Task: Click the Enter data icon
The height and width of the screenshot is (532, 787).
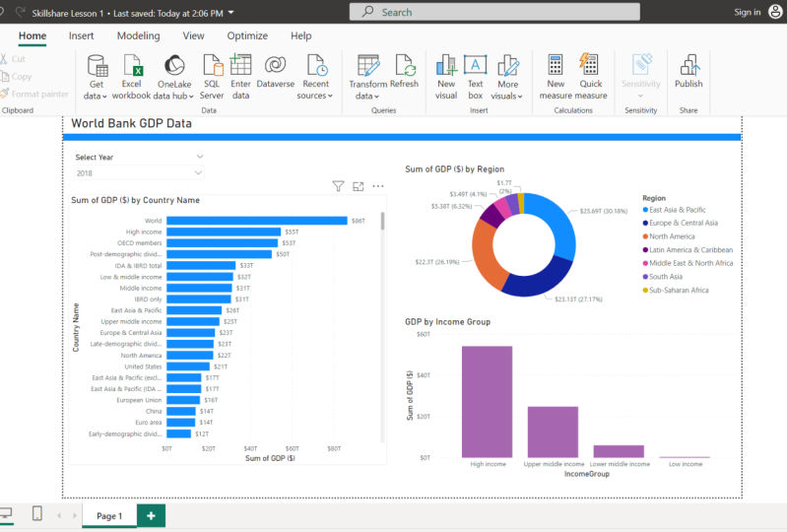Action: [x=240, y=65]
